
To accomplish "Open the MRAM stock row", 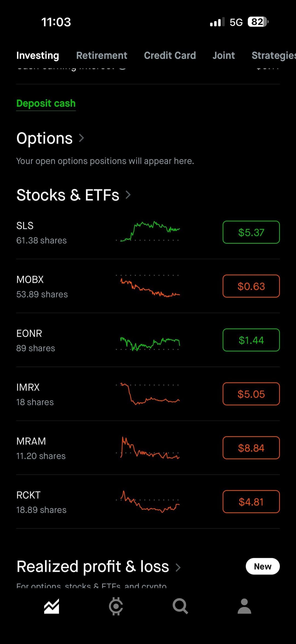I will [41, 448].
